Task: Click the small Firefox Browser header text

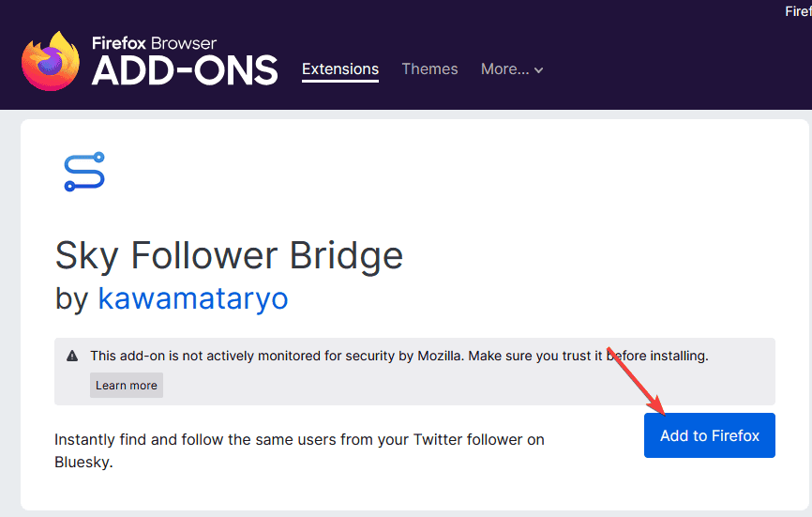Action: coord(154,43)
